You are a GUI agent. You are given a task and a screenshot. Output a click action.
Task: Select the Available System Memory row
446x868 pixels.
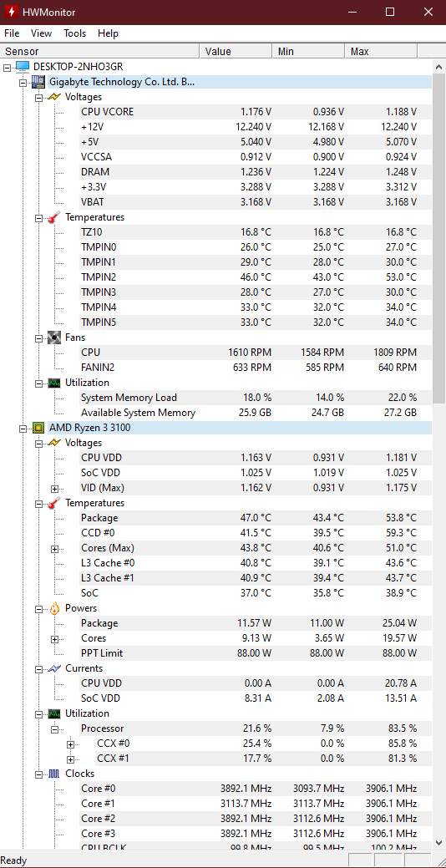pyautogui.click(x=256, y=413)
